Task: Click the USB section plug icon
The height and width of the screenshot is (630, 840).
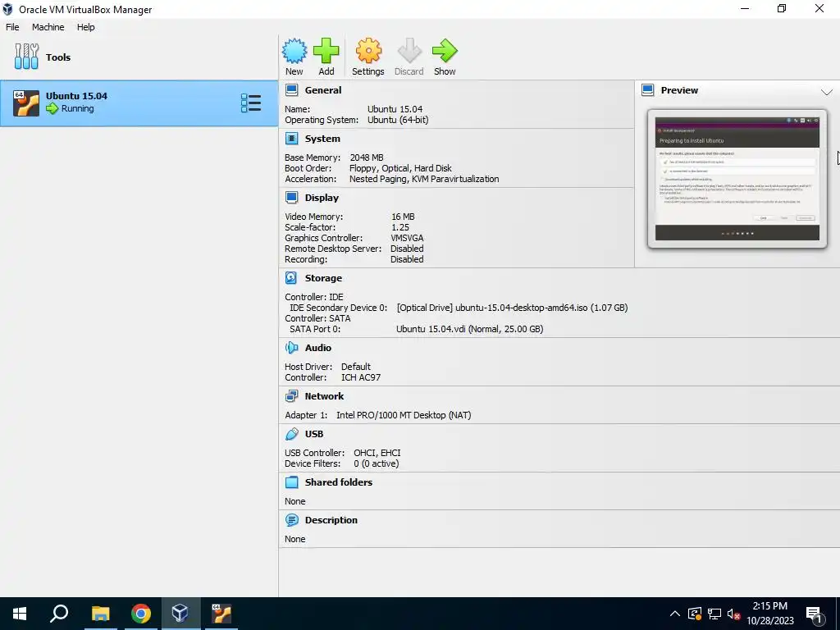Action: tap(291, 434)
